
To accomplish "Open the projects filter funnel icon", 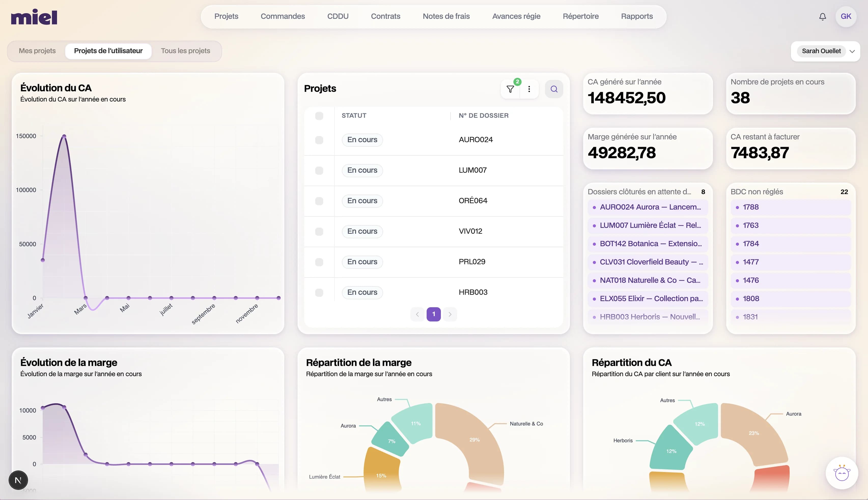I will pyautogui.click(x=510, y=89).
